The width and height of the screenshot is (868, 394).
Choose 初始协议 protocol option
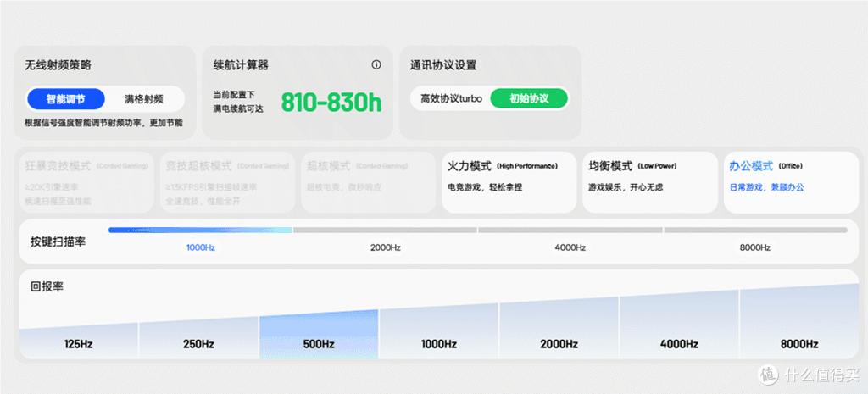click(529, 98)
